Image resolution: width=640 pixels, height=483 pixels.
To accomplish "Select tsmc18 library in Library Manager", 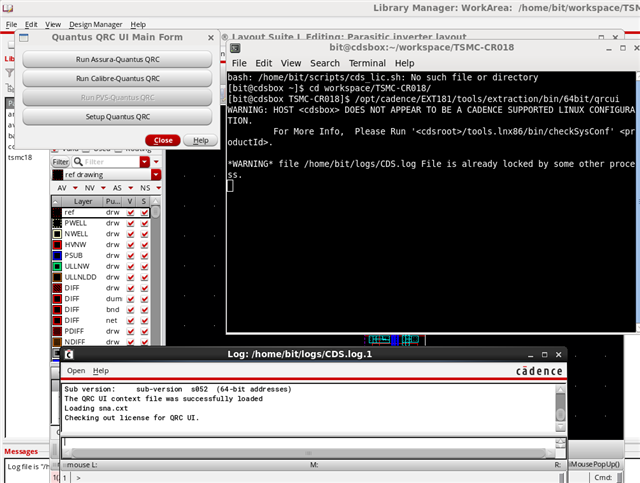I will pyautogui.click(x=20, y=157).
